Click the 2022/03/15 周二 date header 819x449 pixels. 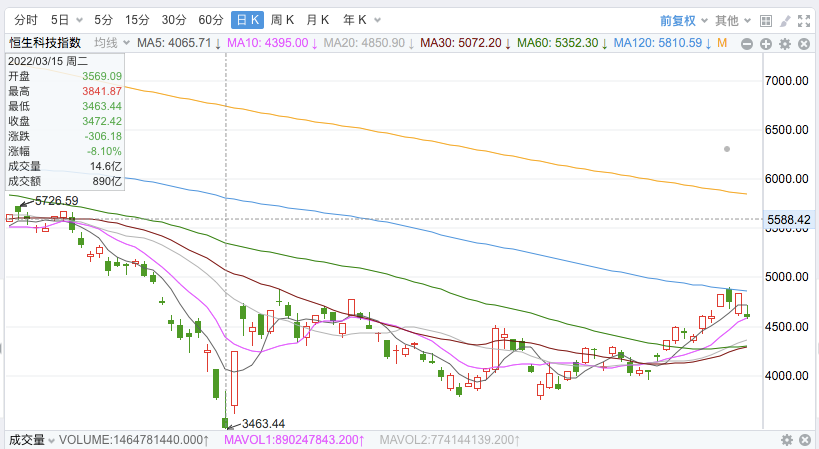[x=48, y=61]
